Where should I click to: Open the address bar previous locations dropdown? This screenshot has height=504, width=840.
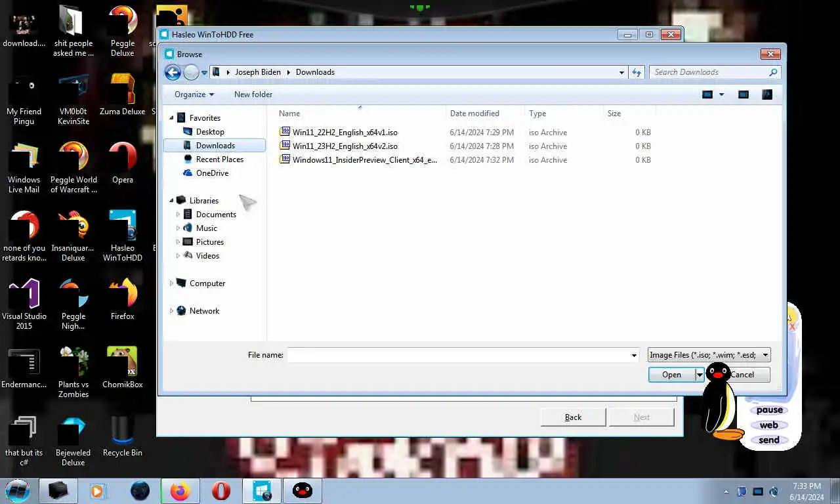(x=621, y=72)
